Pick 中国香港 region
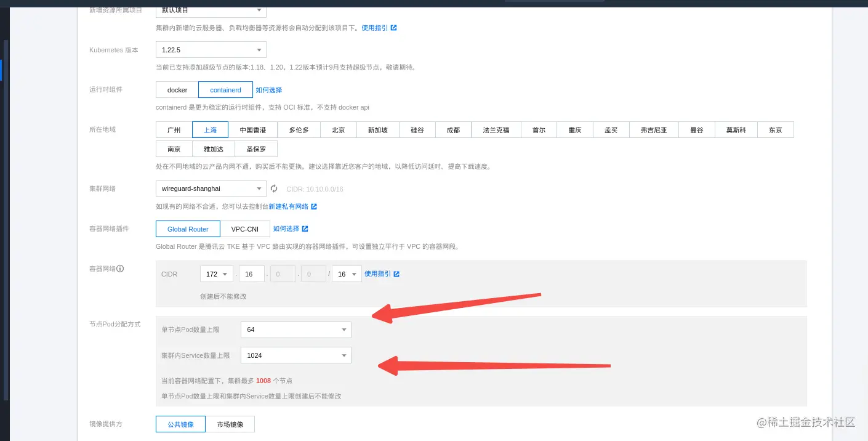The image size is (868, 441). tap(253, 130)
